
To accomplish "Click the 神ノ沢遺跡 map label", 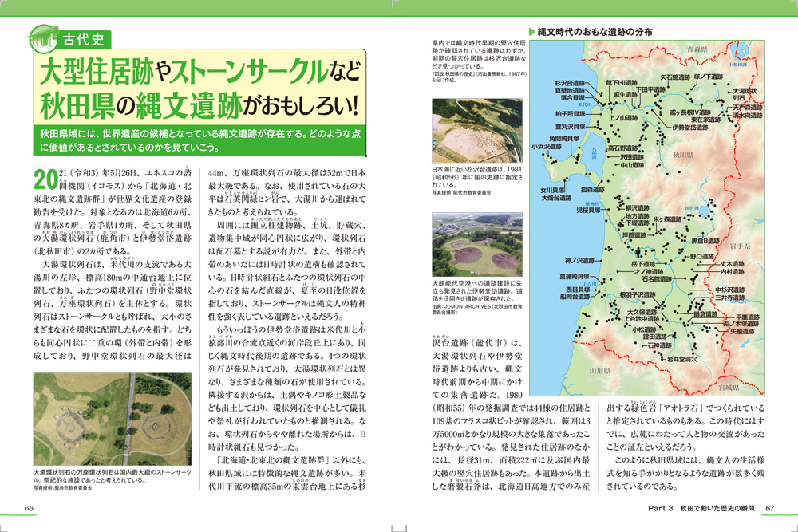I will click(x=579, y=260).
